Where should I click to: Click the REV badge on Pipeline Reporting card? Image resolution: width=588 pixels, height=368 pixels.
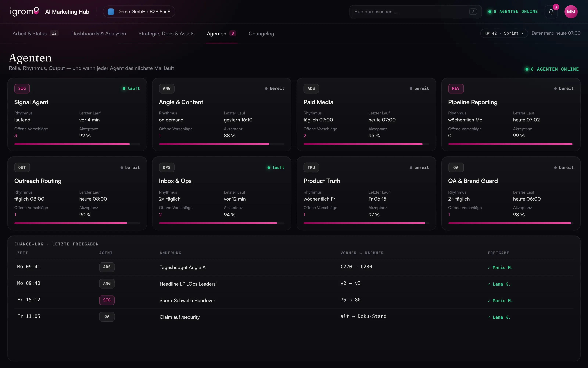coord(456,88)
